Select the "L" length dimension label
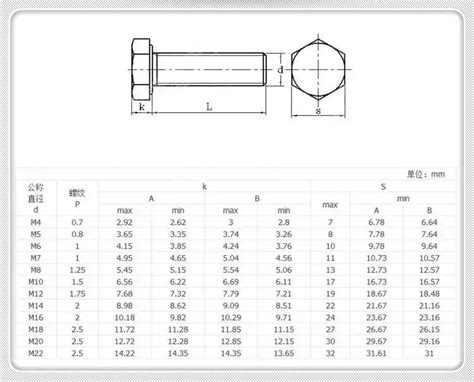The width and height of the screenshot is (474, 382). pos(209,107)
